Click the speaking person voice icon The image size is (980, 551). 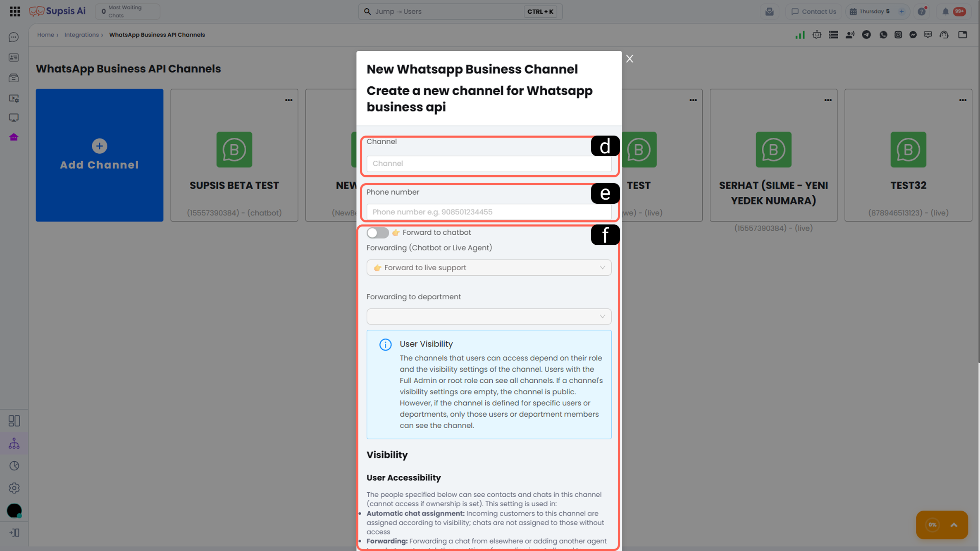coord(850,35)
